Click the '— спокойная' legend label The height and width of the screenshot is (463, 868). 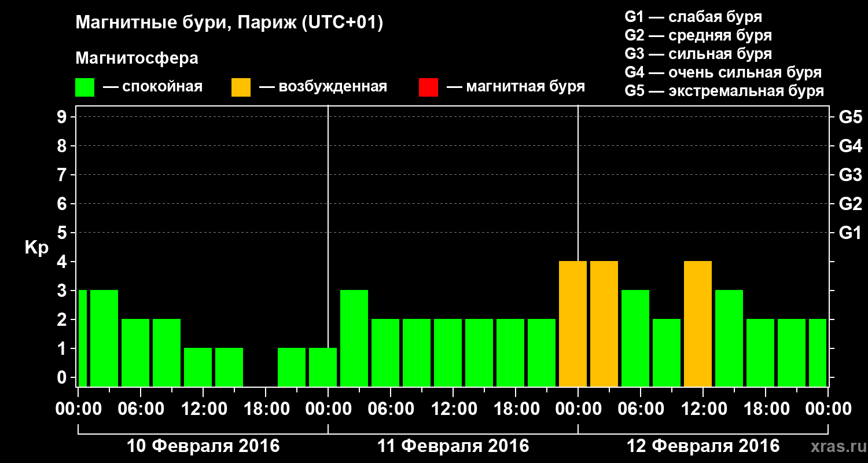153,87
